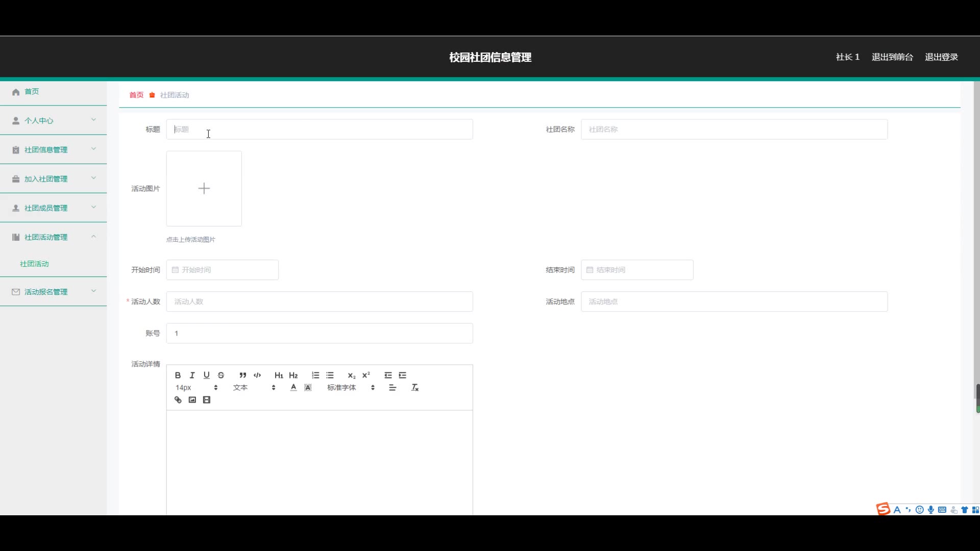Open Sogou toolbox grid icon

(x=975, y=510)
